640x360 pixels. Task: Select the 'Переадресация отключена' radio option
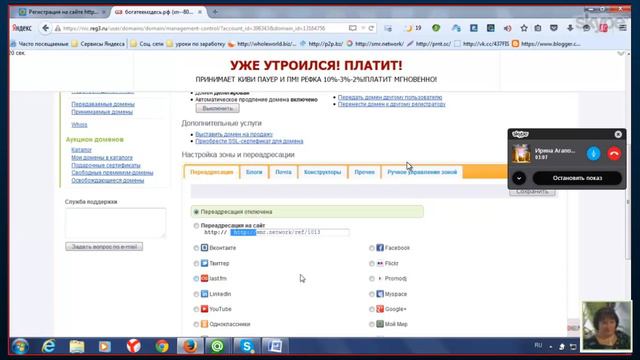pos(196,212)
